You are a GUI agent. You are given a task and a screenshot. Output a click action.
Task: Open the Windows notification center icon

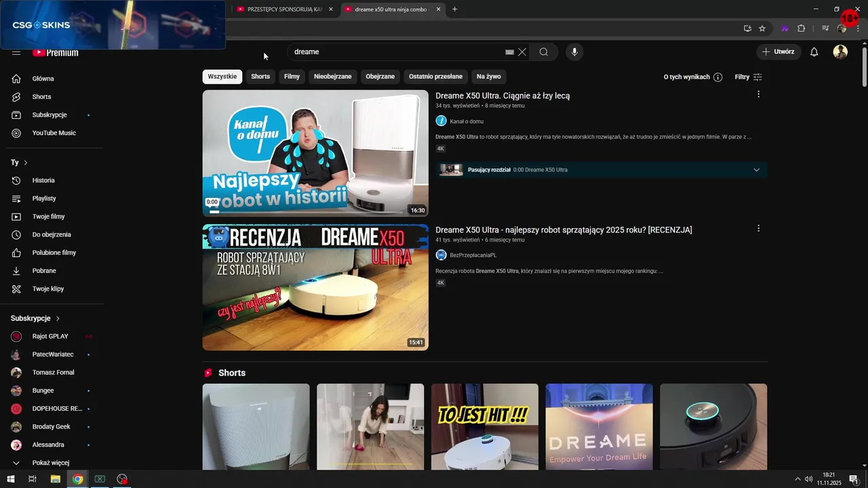tap(854, 479)
